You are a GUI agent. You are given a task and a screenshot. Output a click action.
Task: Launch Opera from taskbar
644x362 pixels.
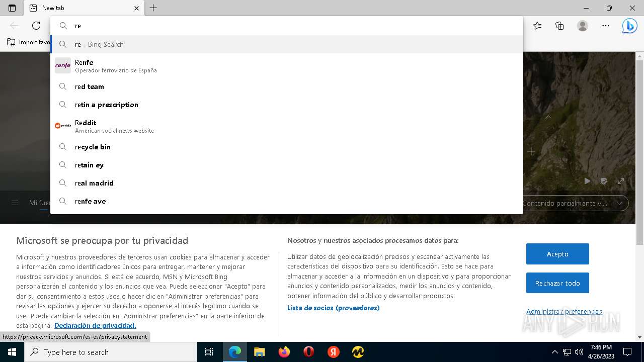[x=309, y=352]
